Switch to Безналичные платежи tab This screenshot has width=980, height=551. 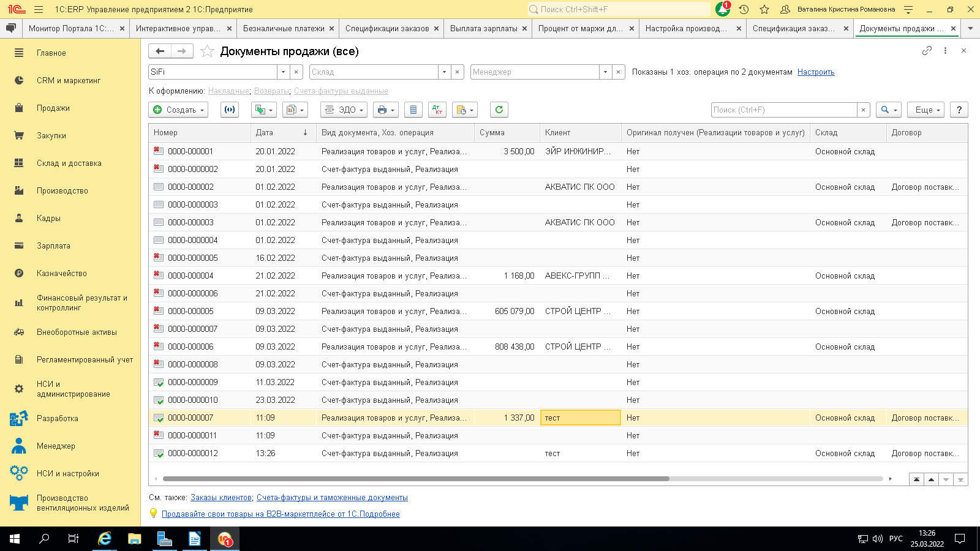click(x=284, y=29)
